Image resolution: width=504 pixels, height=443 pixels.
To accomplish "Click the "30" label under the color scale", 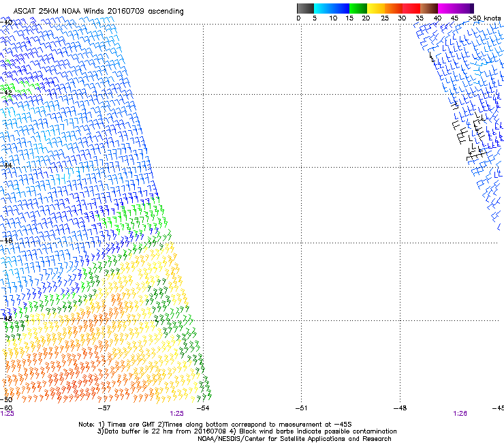I will coord(402,18).
